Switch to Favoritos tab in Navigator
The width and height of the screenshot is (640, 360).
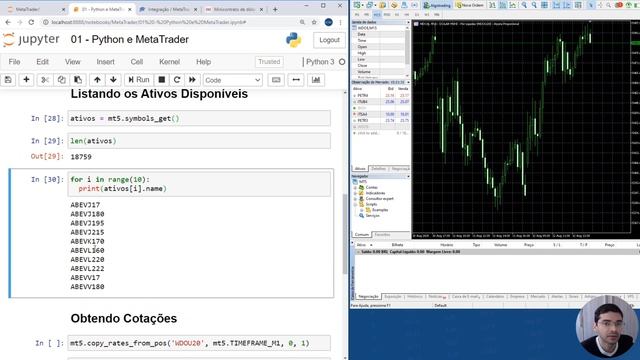pos(382,235)
